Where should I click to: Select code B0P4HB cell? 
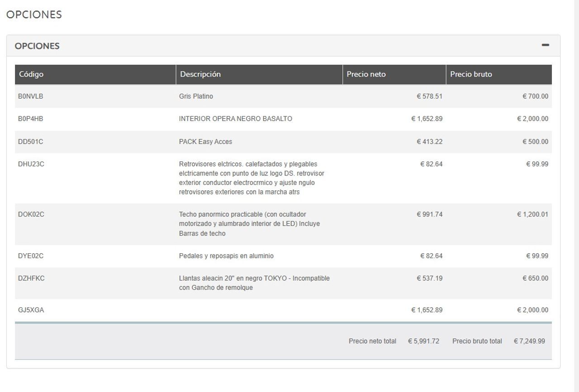(x=31, y=118)
